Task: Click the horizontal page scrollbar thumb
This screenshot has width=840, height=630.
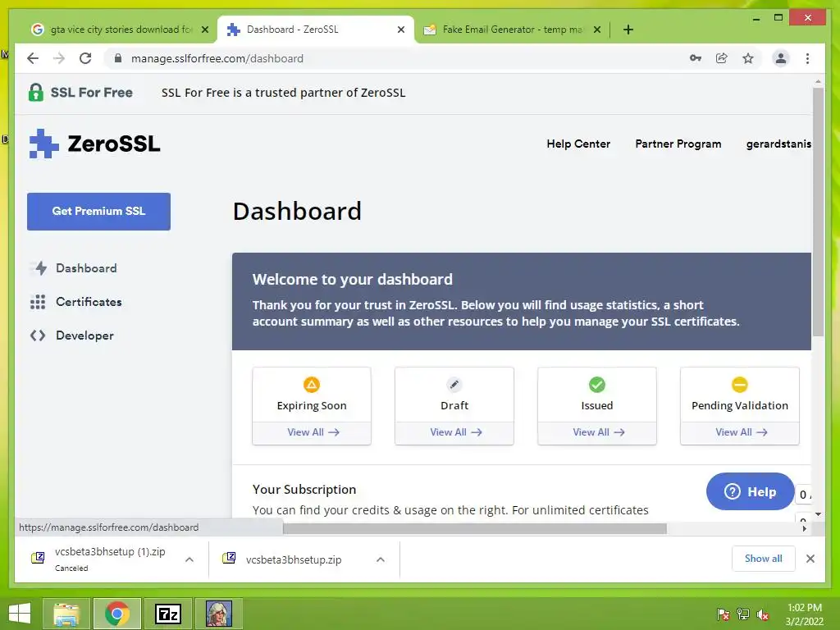Action: [x=475, y=528]
